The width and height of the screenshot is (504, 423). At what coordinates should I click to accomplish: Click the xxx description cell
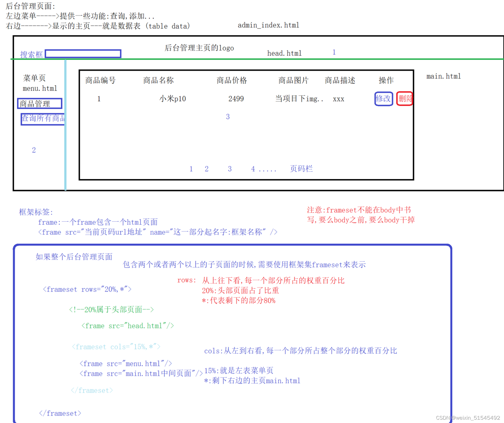pos(339,99)
